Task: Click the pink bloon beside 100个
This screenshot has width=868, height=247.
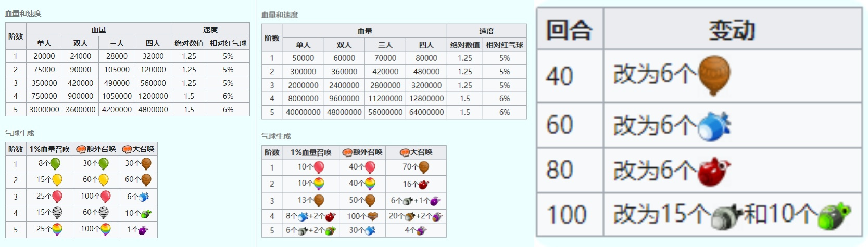Action: (105, 197)
